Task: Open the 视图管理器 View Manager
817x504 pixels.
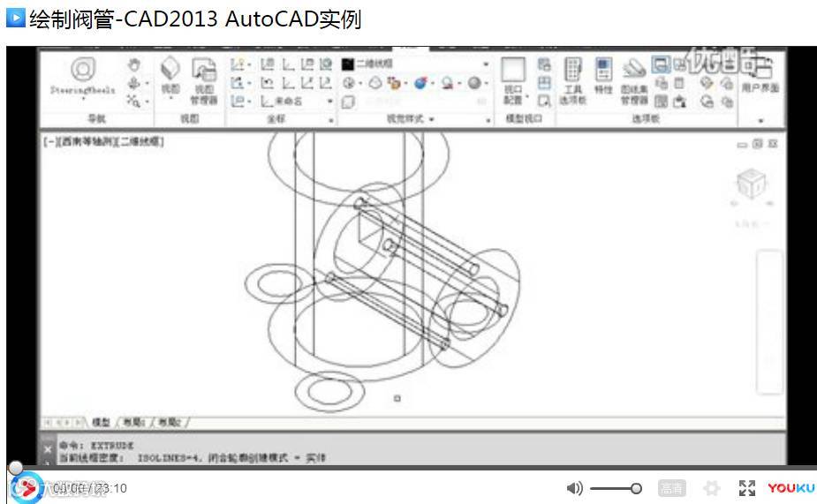Action: (x=204, y=80)
